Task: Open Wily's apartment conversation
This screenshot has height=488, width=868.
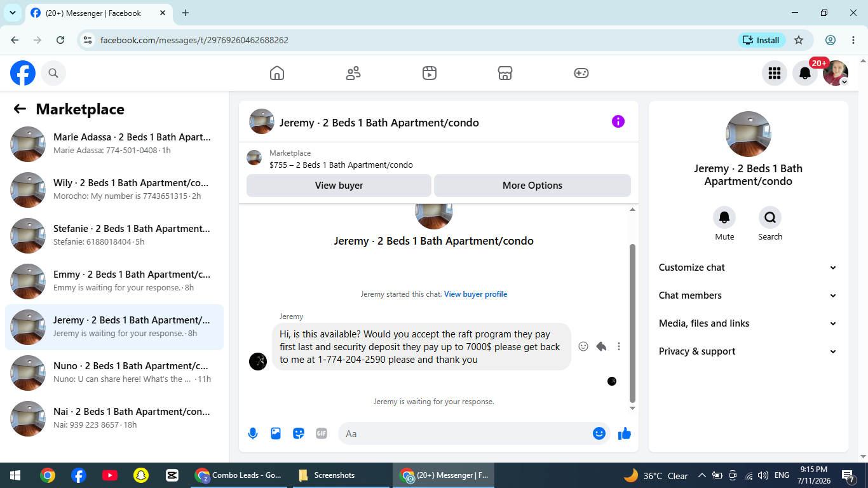Action: click(x=114, y=189)
